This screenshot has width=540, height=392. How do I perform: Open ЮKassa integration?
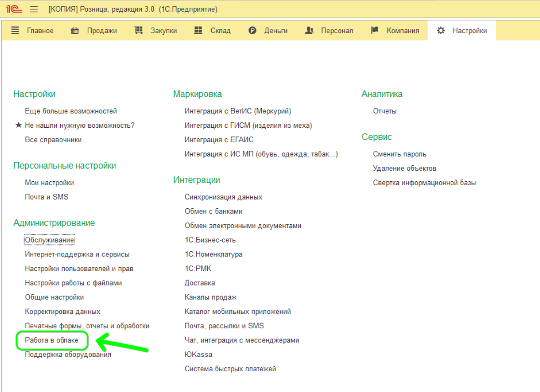[198, 355]
